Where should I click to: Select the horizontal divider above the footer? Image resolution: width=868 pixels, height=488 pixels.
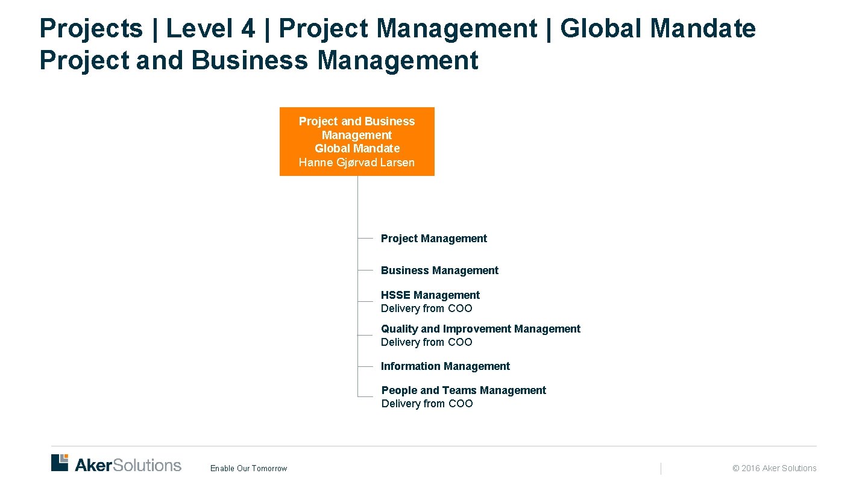434,446
